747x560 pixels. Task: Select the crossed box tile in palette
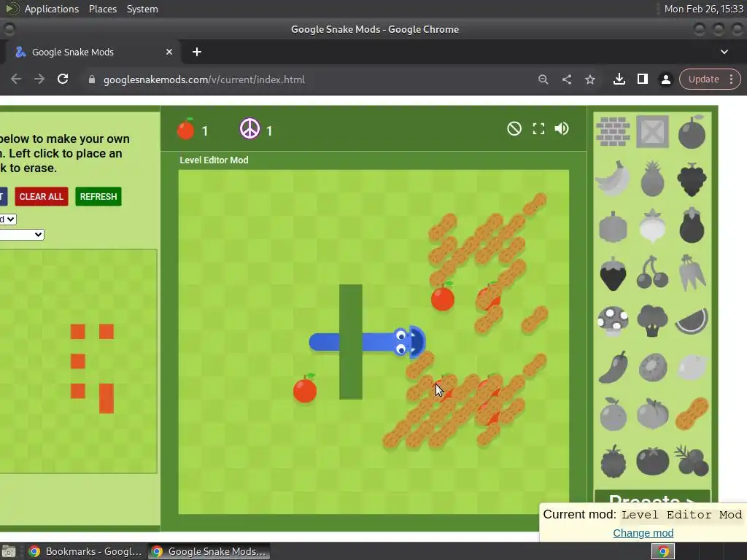tap(652, 131)
